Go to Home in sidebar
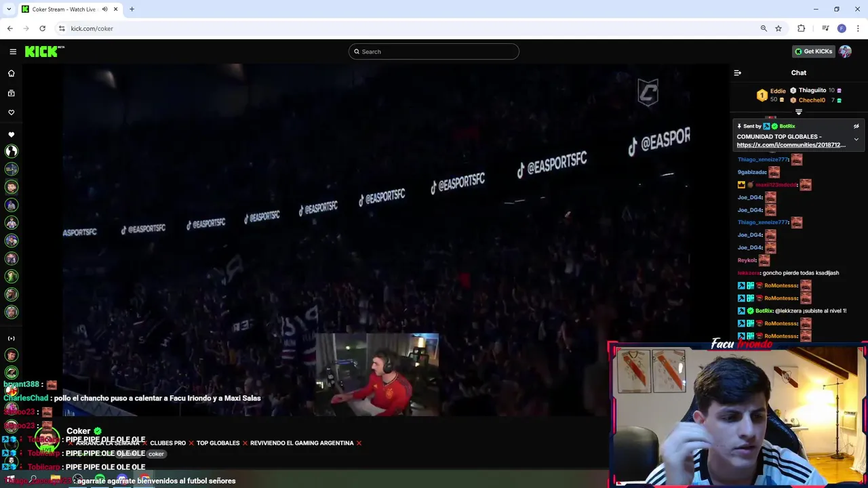The width and height of the screenshot is (868, 488). pos(11,73)
